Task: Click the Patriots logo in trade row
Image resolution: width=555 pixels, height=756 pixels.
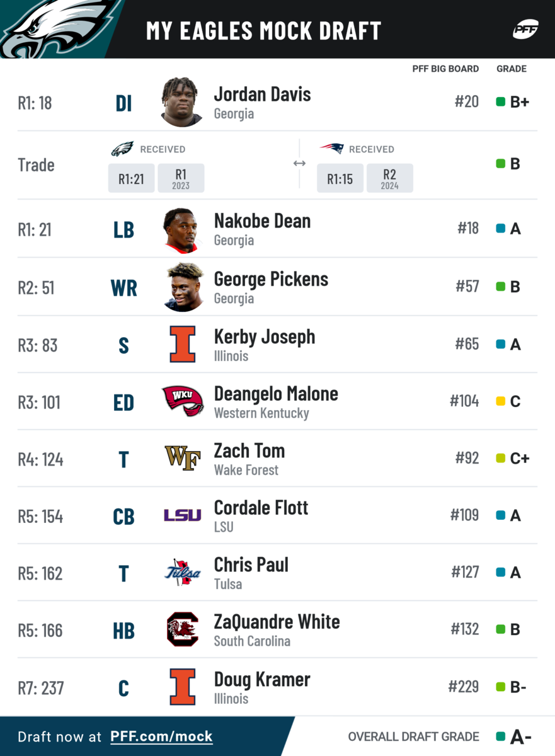Action: point(331,149)
